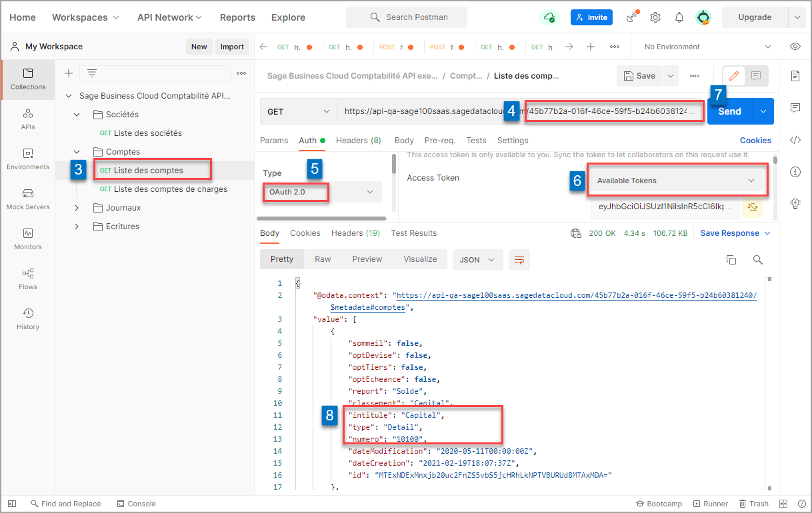This screenshot has width=812, height=513.
Task: Click the token sync icon beside access token
Action: coord(753,208)
